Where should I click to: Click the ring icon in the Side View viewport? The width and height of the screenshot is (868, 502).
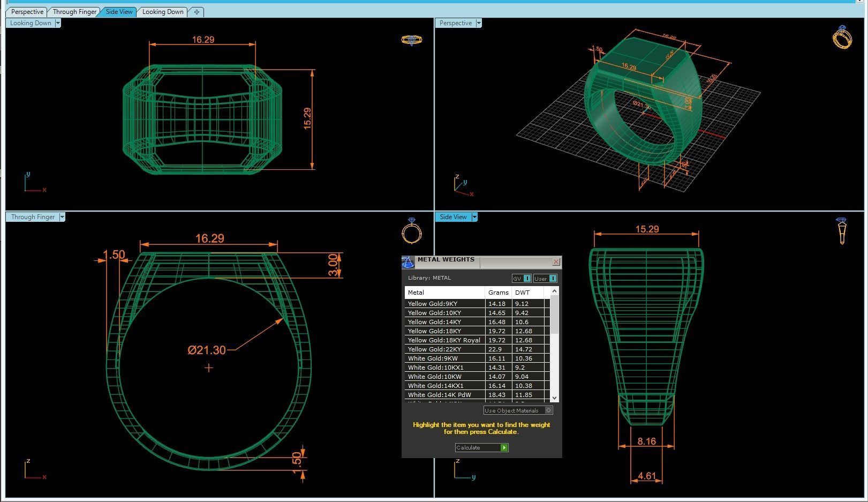(842, 231)
